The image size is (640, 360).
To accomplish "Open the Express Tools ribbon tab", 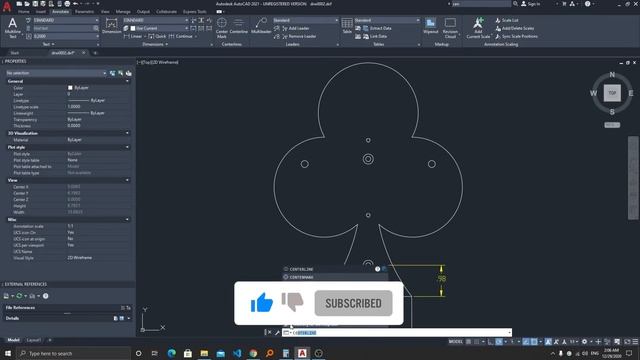I will click(x=195, y=12).
